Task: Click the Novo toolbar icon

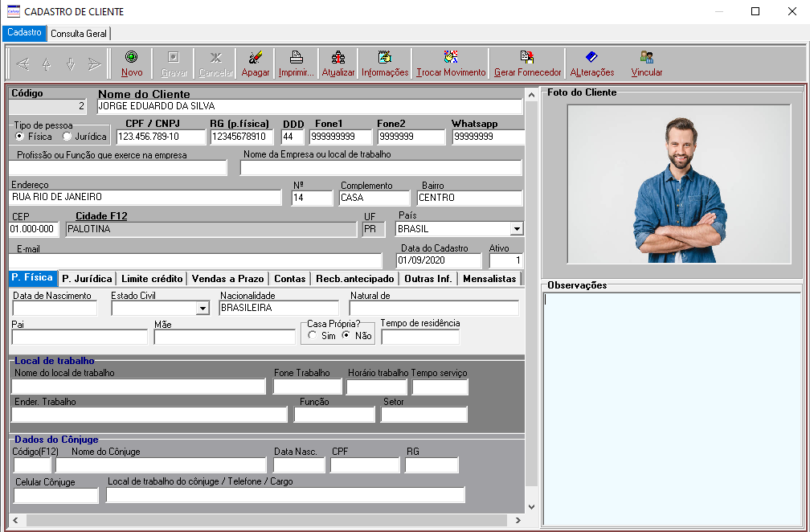Action: click(132, 57)
